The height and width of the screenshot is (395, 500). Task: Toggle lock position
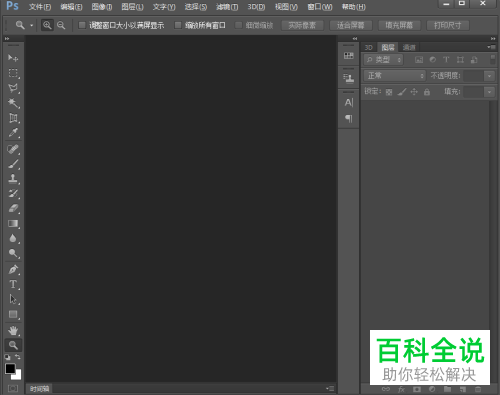point(414,92)
